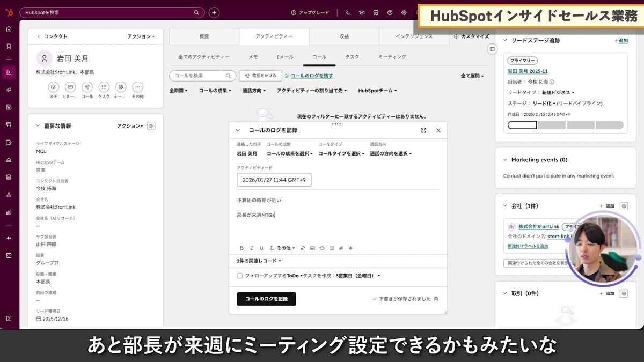Image resolution: width=644 pixels, height=362 pixels.
Task: Click the Eメール icon for the contact
Action: [x=70, y=87]
